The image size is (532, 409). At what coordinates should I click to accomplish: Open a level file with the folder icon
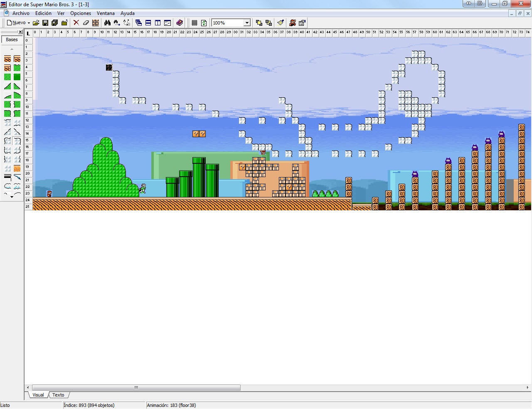(x=36, y=23)
